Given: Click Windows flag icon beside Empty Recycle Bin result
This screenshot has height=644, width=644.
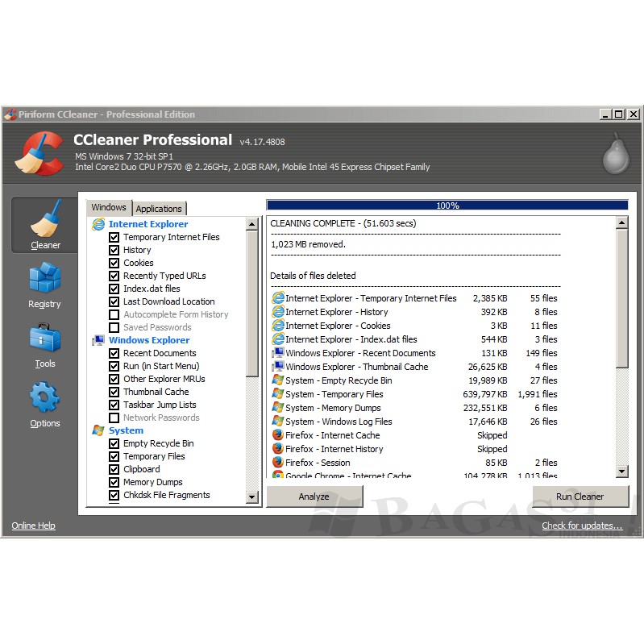Looking at the screenshot, I should point(278,380).
